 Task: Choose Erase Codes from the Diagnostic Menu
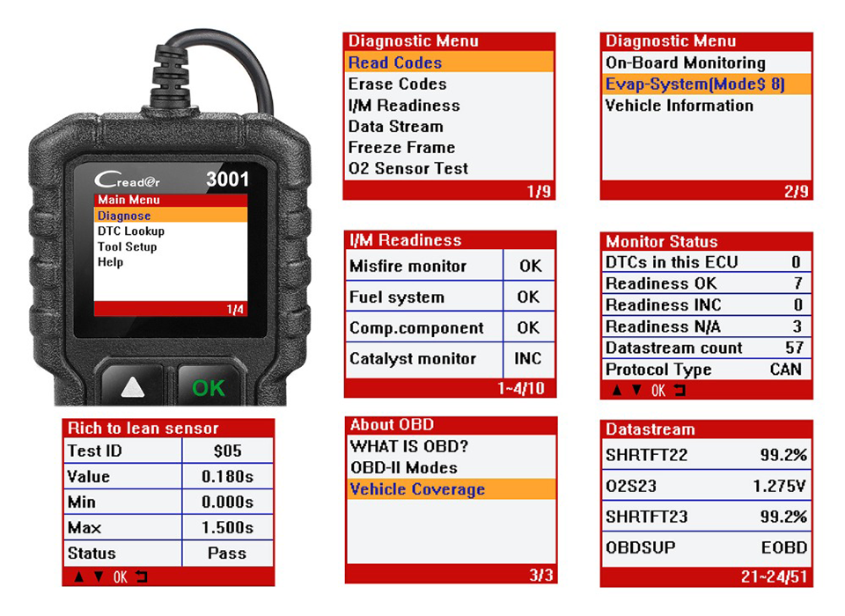[x=397, y=84]
